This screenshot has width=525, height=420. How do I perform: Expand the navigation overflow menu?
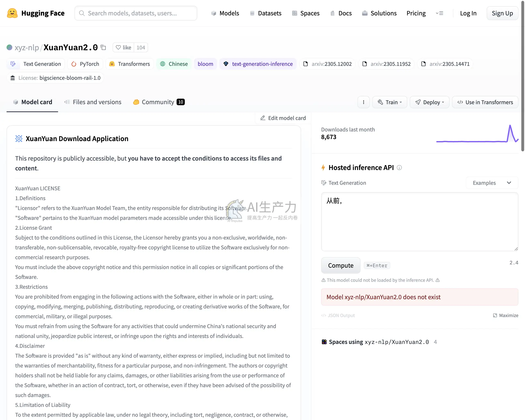(439, 13)
